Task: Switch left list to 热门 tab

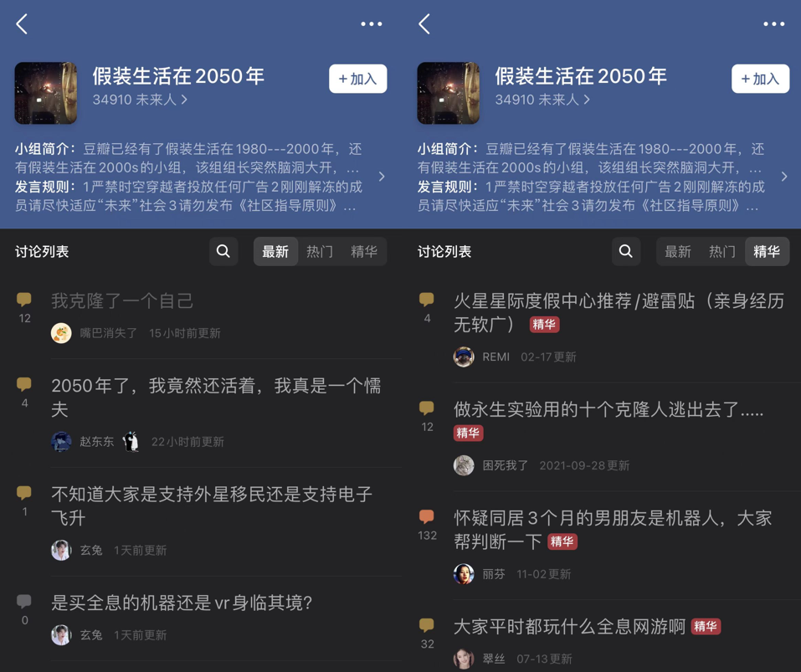Action: click(x=320, y=251)
